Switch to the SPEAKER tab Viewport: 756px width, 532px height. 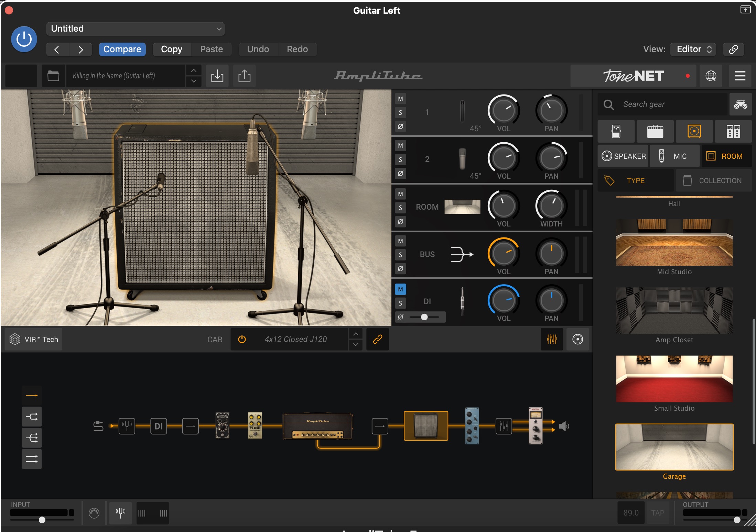point(623,156)
